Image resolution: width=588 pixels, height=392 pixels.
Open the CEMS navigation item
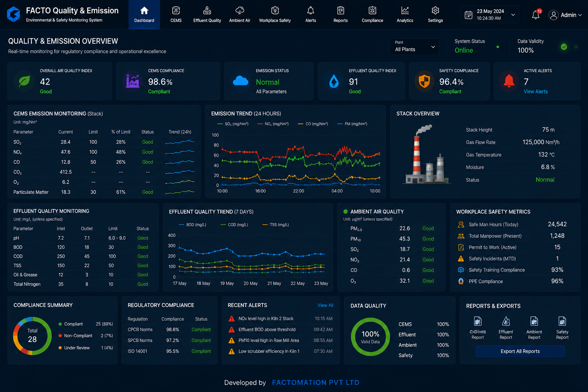(176, 15)
